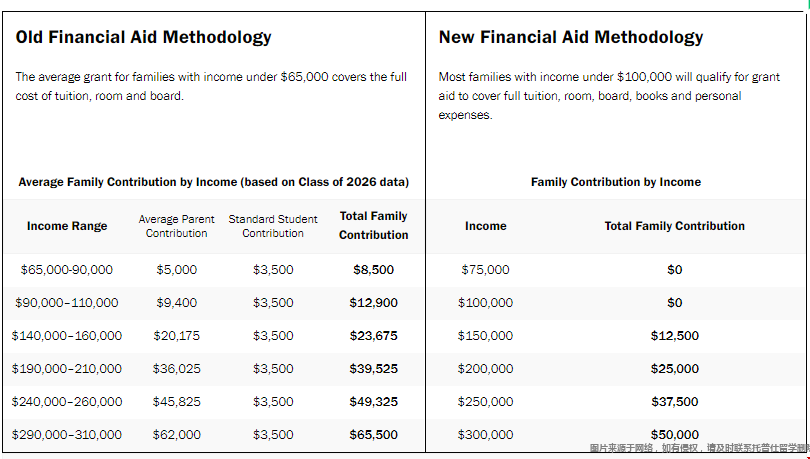Viewport: 810px width, 459px height.
Task: Click the $45,825 parent contribution cell
Action: (177, 402)
